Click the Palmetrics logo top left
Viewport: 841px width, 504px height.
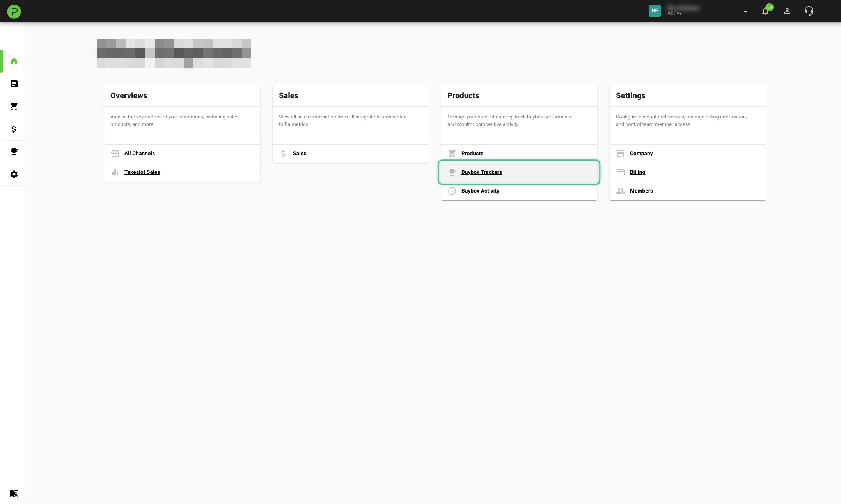coord(14,11)
